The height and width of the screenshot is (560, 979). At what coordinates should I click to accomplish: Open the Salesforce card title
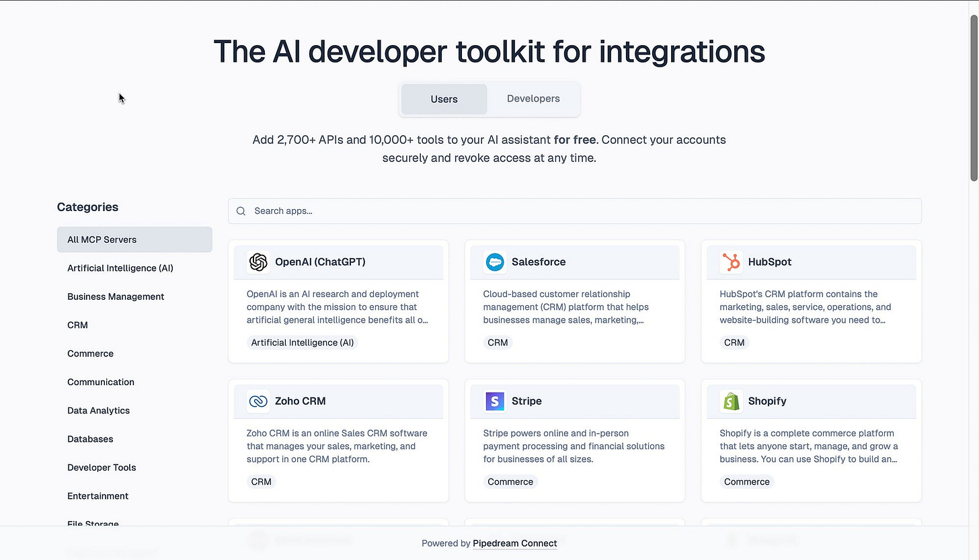(539, 262)
